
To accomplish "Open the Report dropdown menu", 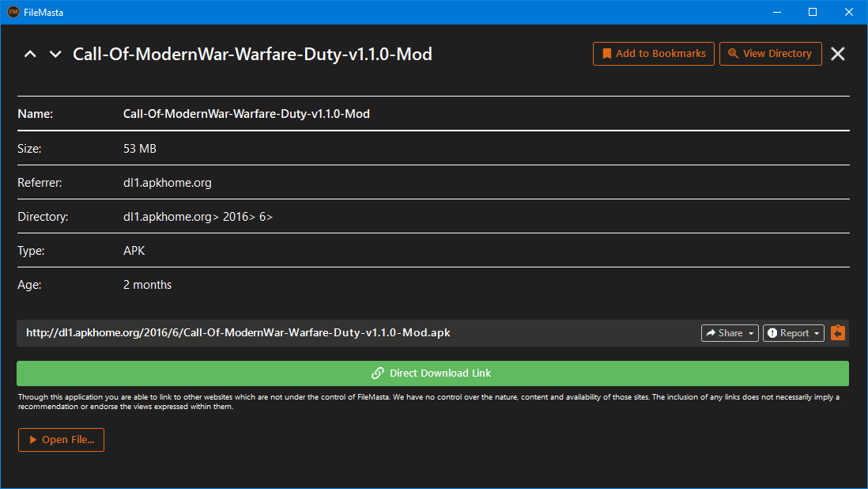I will click(816, 332).
